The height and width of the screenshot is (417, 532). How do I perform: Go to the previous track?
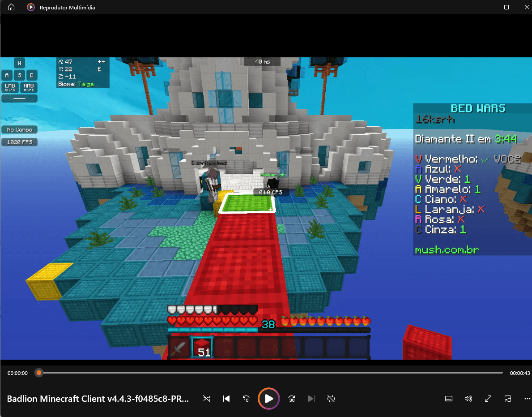(226, 399)
